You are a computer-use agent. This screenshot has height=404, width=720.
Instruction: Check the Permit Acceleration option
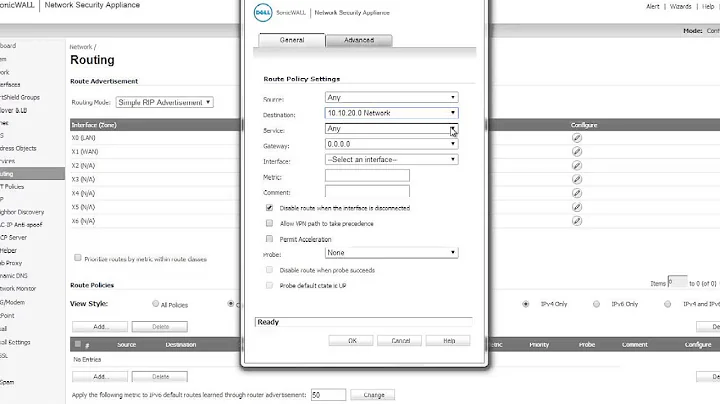270,239
